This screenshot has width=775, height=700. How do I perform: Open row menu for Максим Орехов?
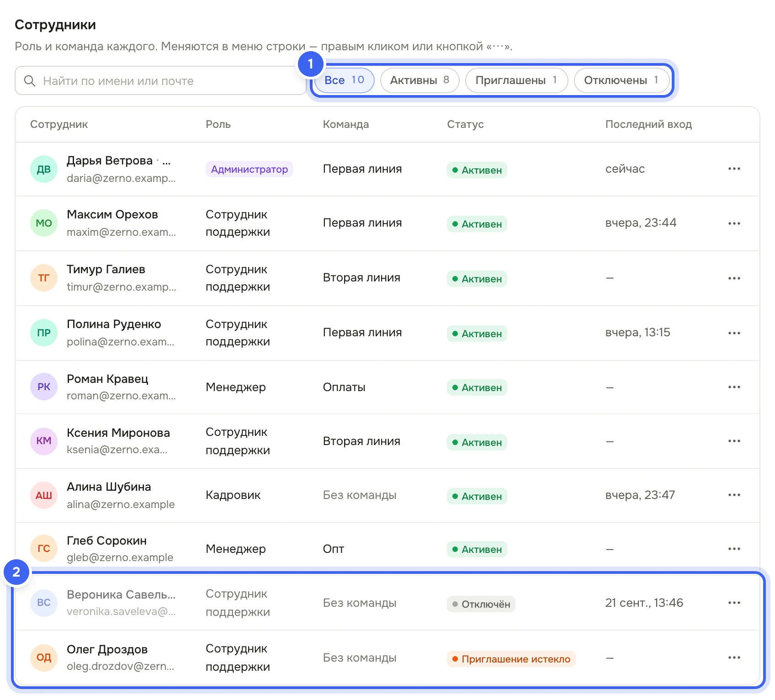click(734, 223)
